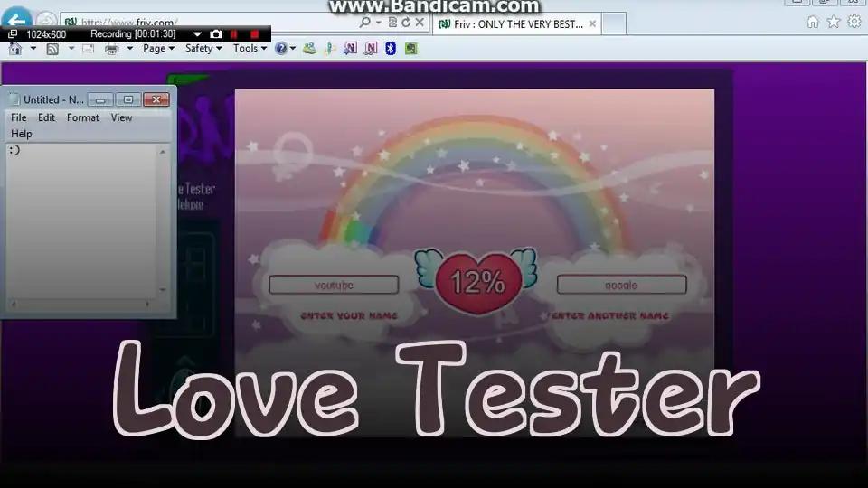The image size is (868, 488).
Task: Click the friv.com address bar
Action: (211, 22)
